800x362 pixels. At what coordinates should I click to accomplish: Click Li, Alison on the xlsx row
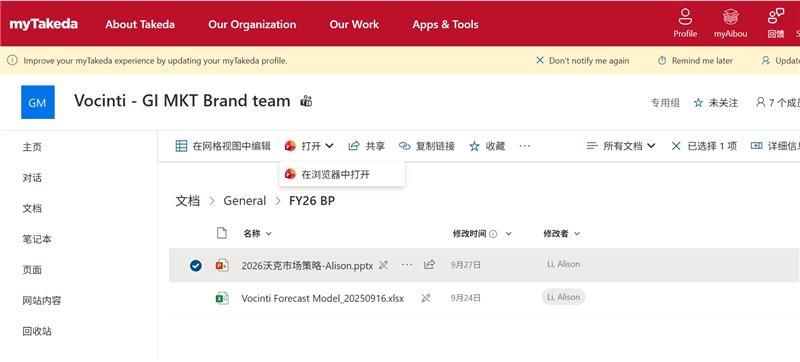pyautogui.click(x=563, y=297)
